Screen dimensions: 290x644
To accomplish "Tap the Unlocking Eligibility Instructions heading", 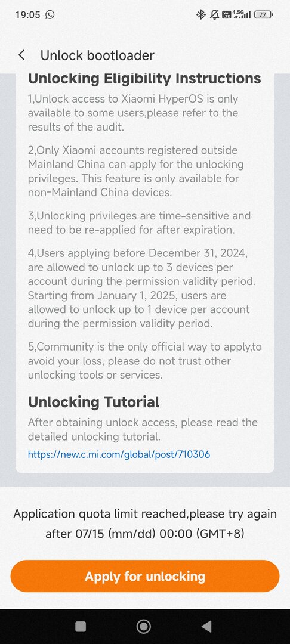I will (x=144, y=79).
